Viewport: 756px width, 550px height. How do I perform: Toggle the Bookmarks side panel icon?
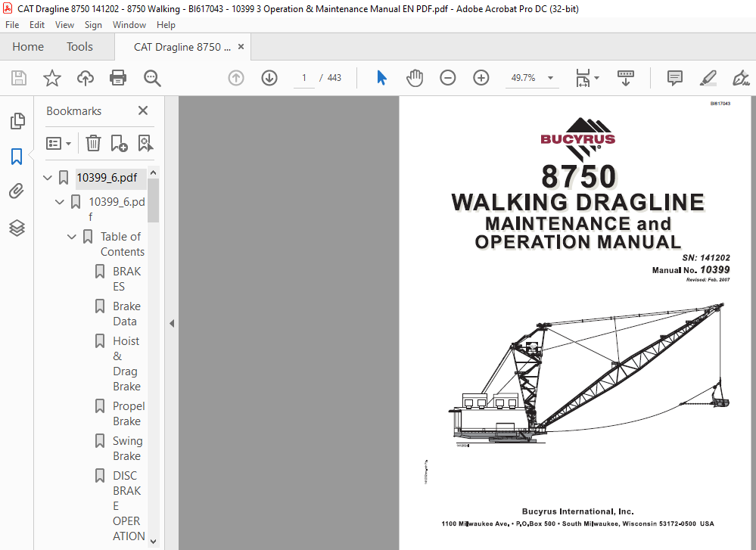(x=17, y=157)
